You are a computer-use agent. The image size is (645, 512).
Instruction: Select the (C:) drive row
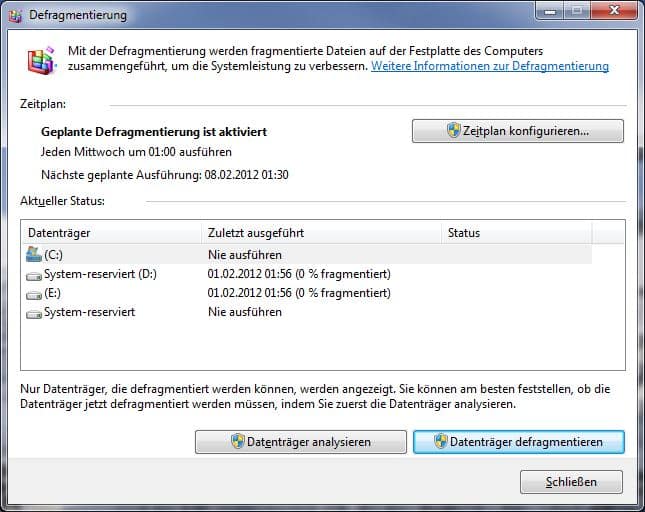coord(308,255)
